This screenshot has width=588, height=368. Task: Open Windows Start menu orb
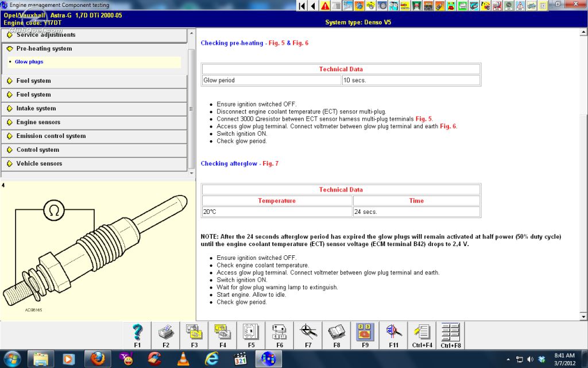[x=13, y=359]
